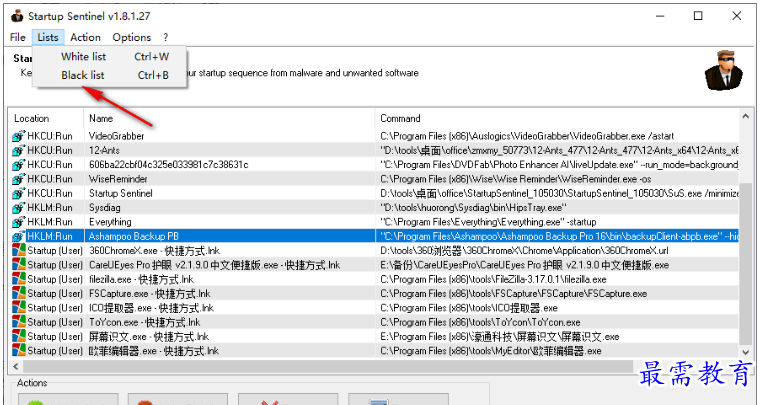Close the open Lists menu
The width and height of the screenshot is (761, 405).
(48, 37)
